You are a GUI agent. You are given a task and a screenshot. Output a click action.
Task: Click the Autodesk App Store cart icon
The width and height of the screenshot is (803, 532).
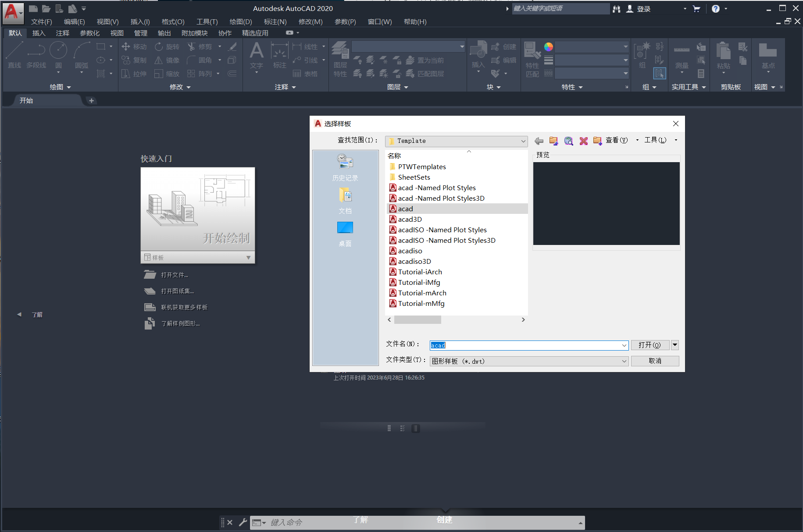[696, 9]
